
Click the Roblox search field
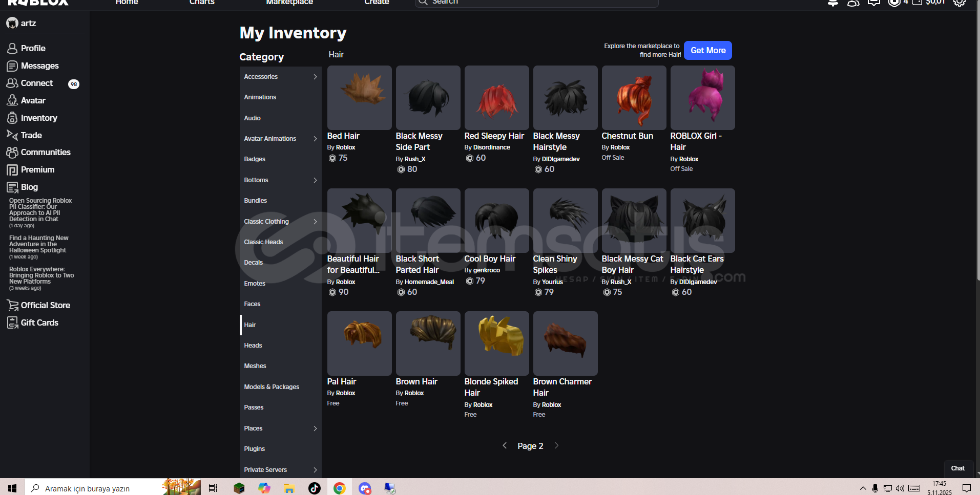[536, 3]
